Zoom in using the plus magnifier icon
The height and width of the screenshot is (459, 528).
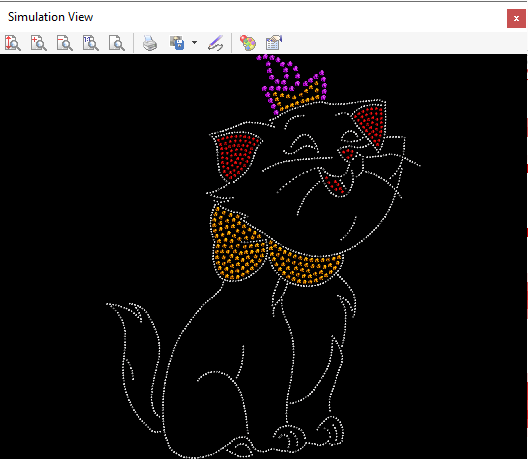click(x=38, y=43)
